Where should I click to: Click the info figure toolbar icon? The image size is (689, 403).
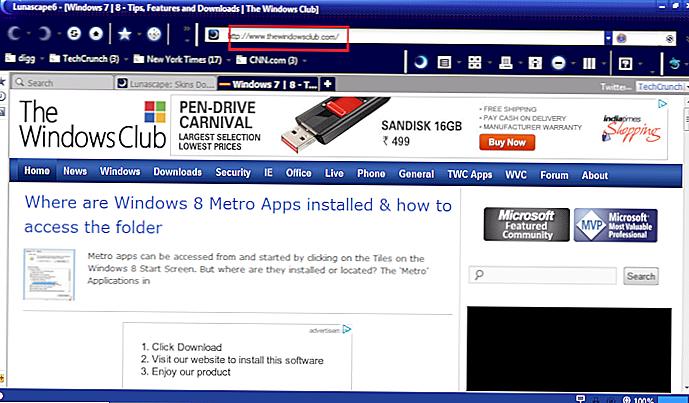coord(535,63)
